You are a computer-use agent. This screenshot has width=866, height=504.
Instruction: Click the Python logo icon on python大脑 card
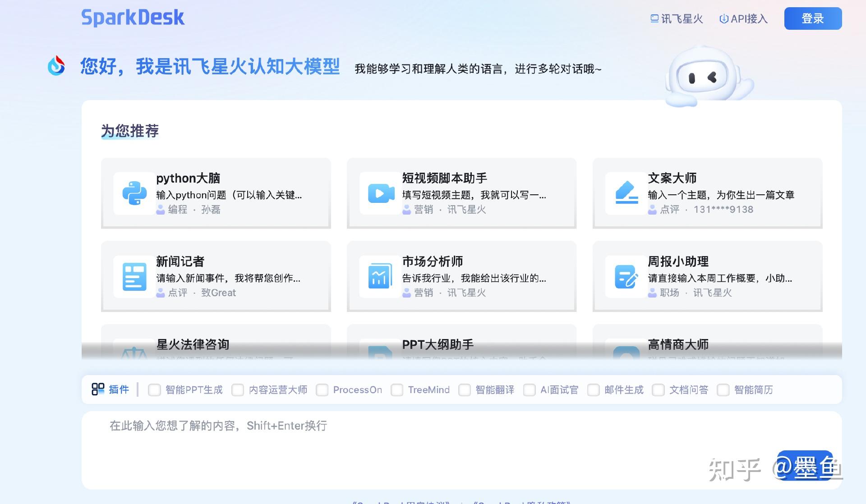(x=134, y=193)
